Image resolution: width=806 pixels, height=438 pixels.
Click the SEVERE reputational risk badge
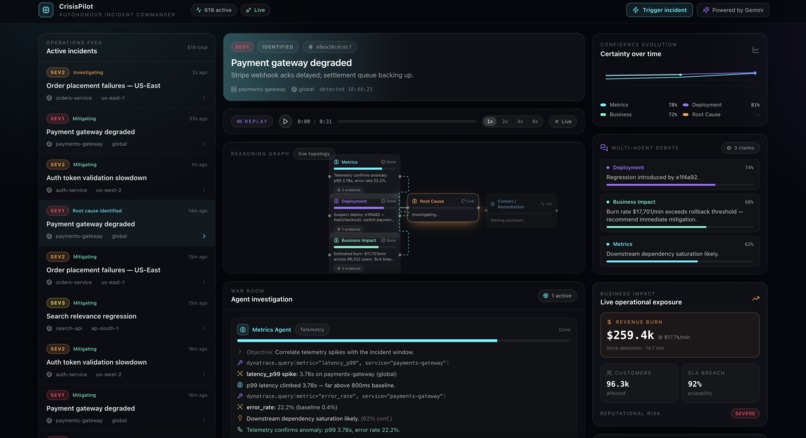(x=745, y=413)
